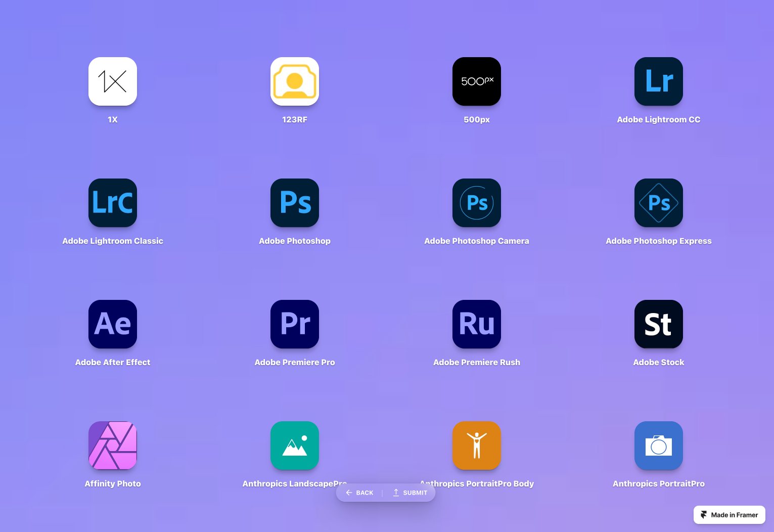Select the 1X app icon

pyautogui.click(x=113, y=81)
